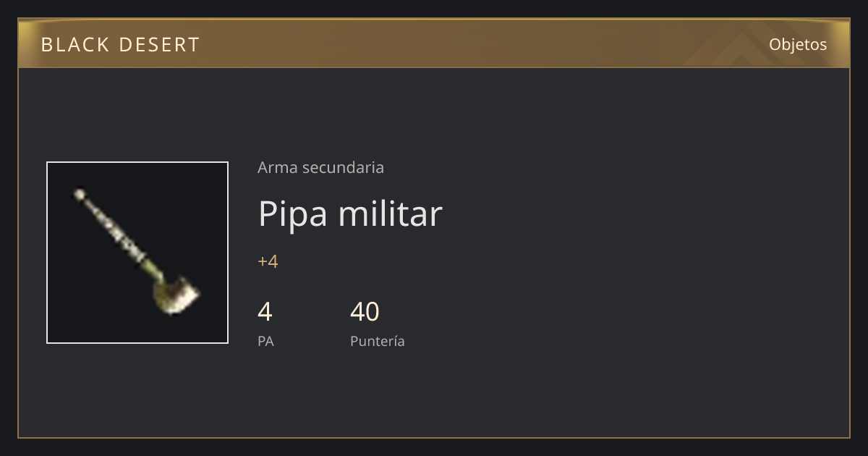Click the PA value 4
This screenshot has height=456, width=868.
click(x=265, y=312)
